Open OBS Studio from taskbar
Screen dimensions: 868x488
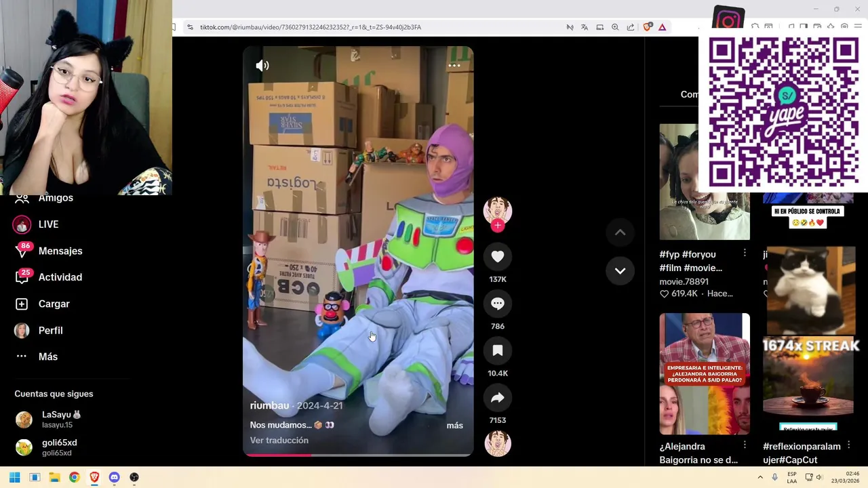(134, 477)
